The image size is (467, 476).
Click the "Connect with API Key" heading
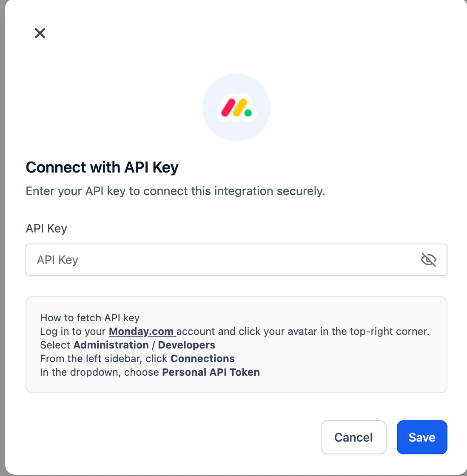[x=102, y=167]
